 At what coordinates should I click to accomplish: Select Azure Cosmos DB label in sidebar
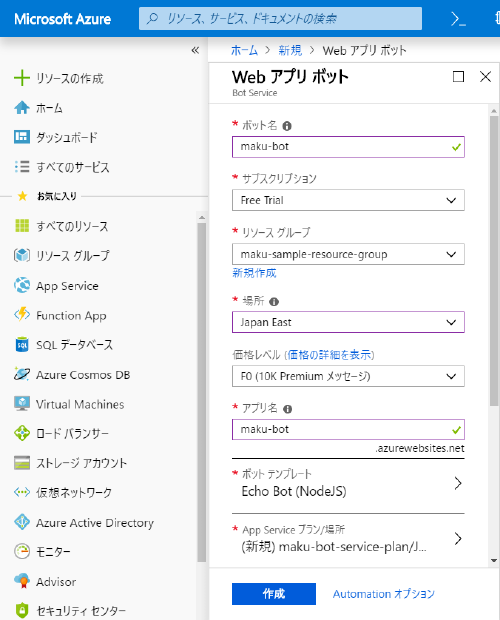pos(83,375)
